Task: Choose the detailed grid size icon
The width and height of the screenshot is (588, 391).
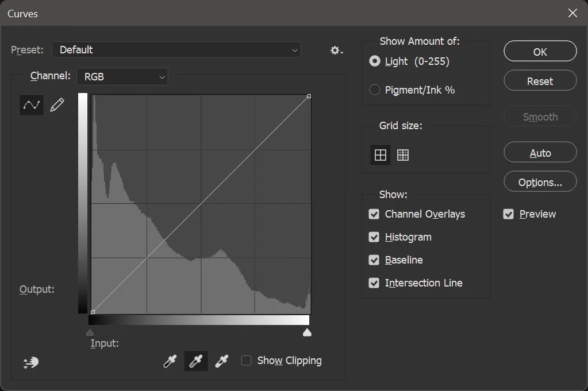Action: pos(403,155)
